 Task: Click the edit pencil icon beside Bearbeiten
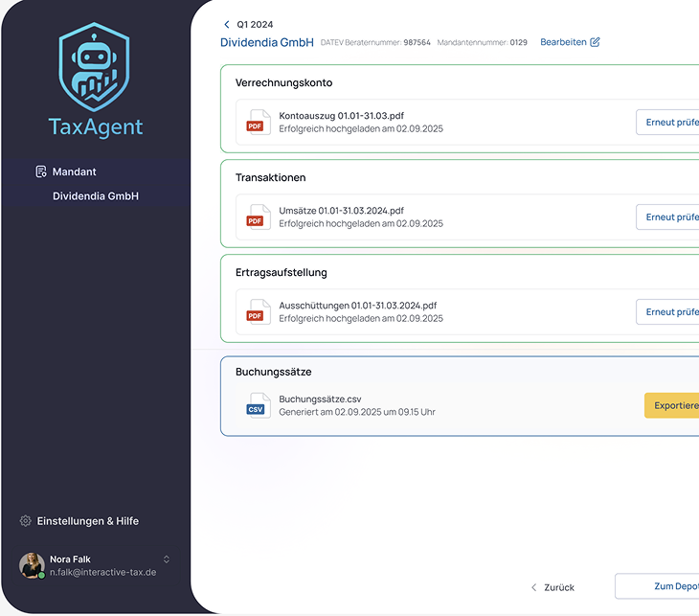tap(595, 42)
